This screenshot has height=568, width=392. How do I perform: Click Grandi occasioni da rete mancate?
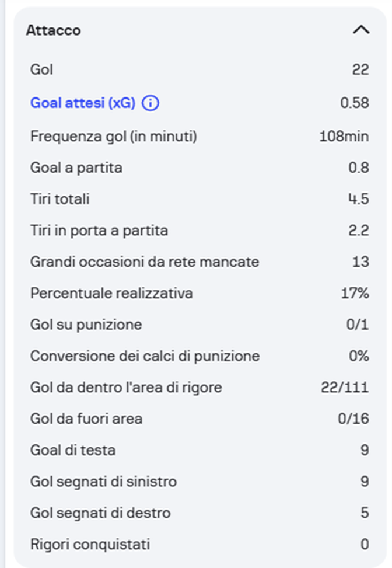tap(145, 262)
